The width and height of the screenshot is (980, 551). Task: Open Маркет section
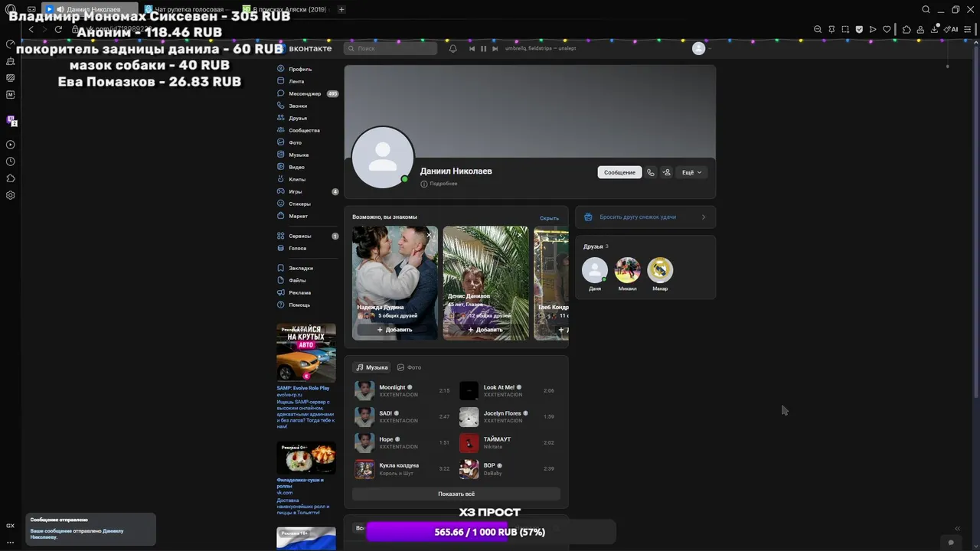point(293,216)
